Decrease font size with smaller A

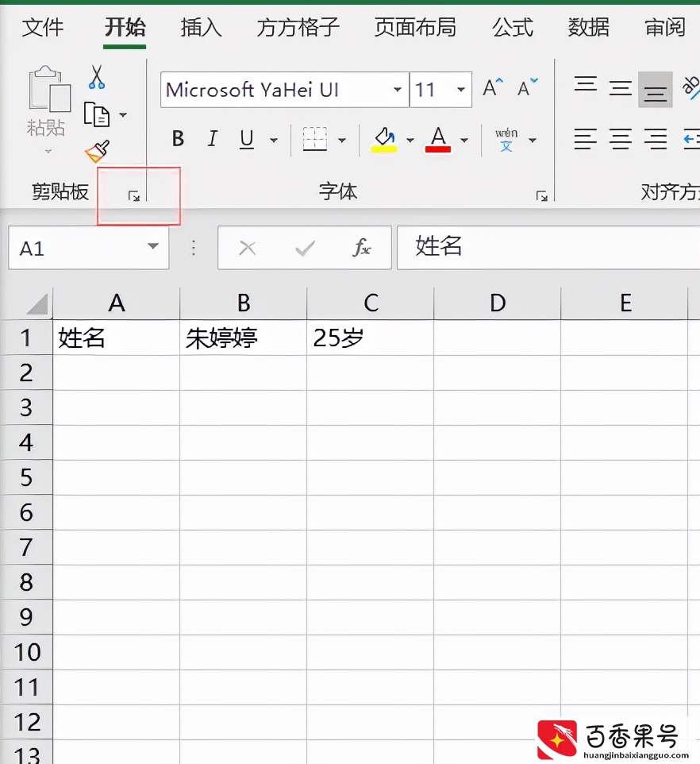coord(527,87)
